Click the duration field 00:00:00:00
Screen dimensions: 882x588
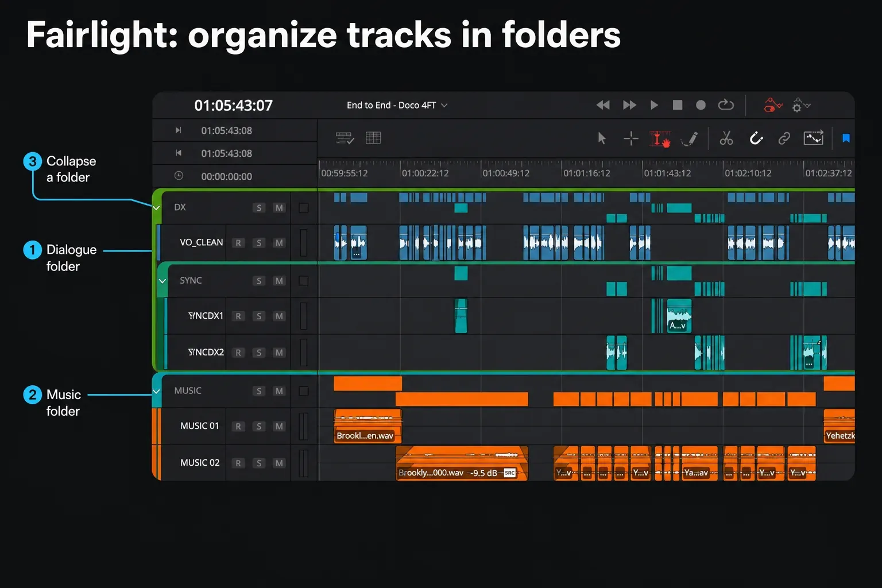(226, 176)
